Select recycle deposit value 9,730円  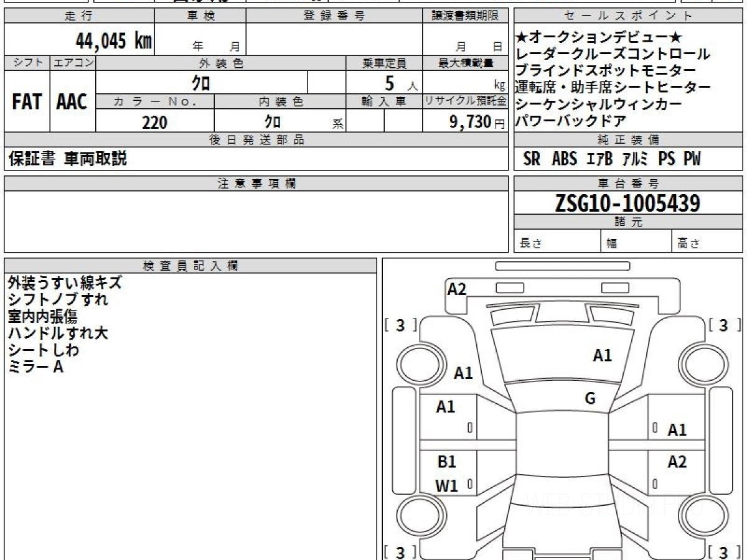pos(477,122)
